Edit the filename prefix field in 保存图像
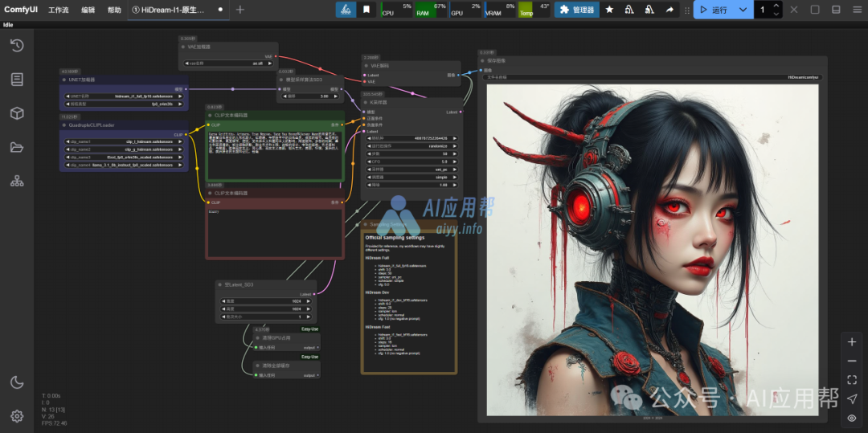The width and height of the screenshot is (868, 433). click(653, 77)
